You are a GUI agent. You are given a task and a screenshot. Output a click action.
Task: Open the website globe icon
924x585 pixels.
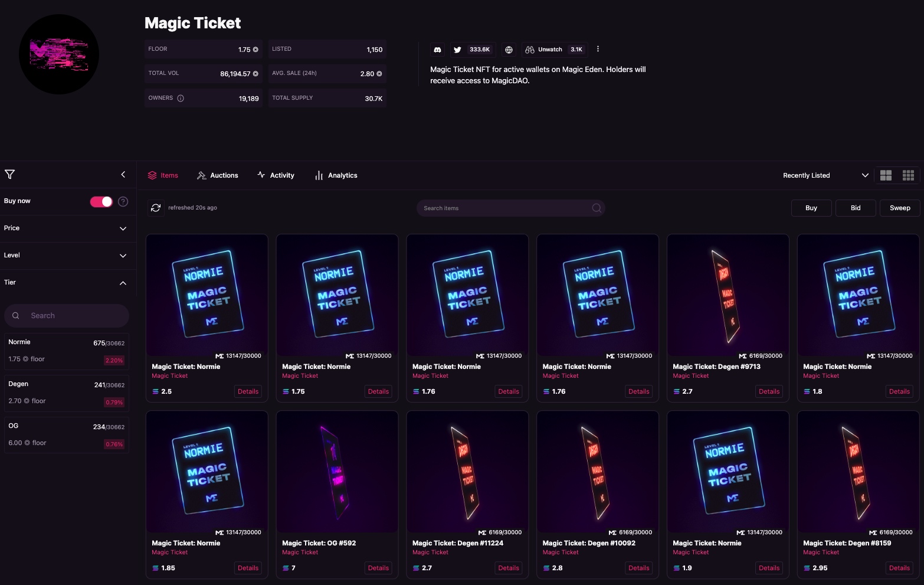[x=509, y=50]
